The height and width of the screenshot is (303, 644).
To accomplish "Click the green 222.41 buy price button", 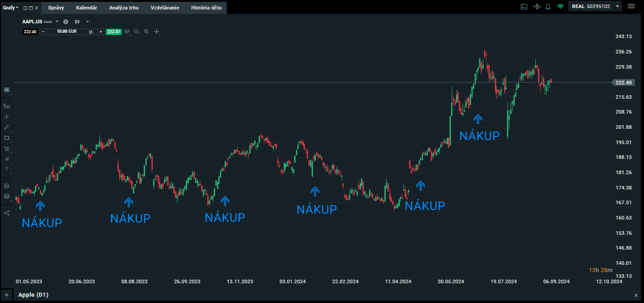I will (114, 32).
